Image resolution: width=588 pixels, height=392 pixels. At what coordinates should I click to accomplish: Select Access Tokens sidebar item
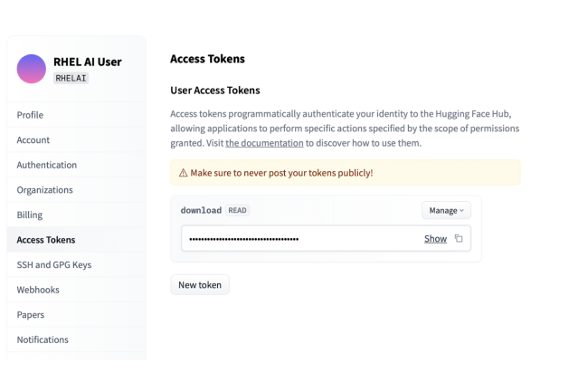click(46, 240)
